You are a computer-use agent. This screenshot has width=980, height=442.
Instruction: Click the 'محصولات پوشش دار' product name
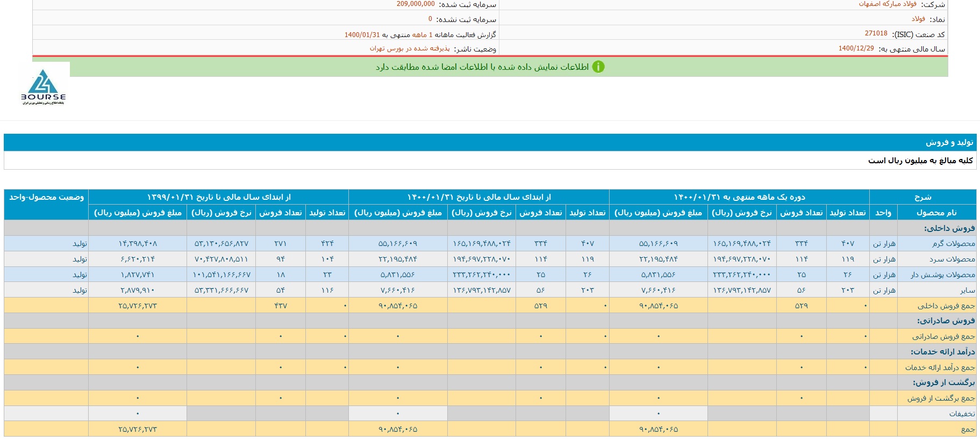pos(942,275)
